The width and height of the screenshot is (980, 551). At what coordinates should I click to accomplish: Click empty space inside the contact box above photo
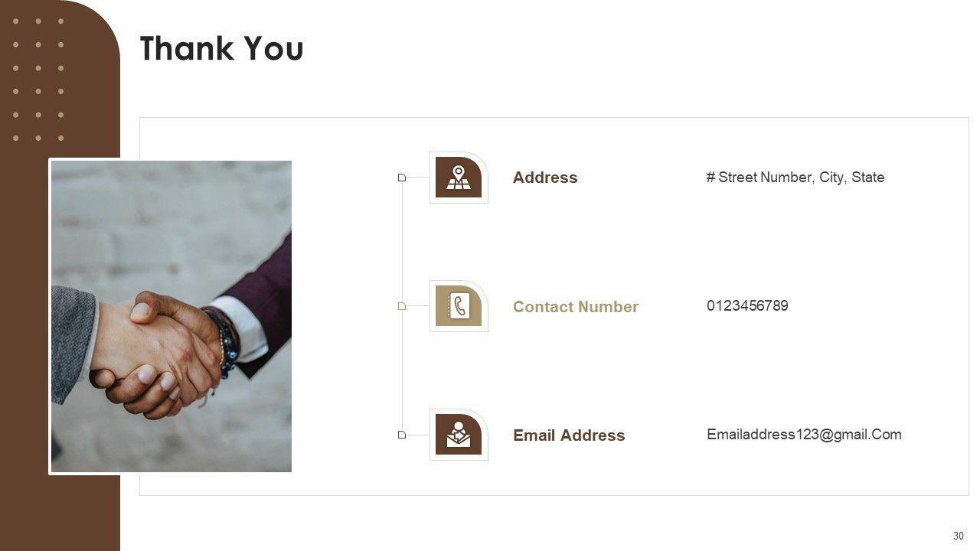pyautogui.click(x=230, y=138)
